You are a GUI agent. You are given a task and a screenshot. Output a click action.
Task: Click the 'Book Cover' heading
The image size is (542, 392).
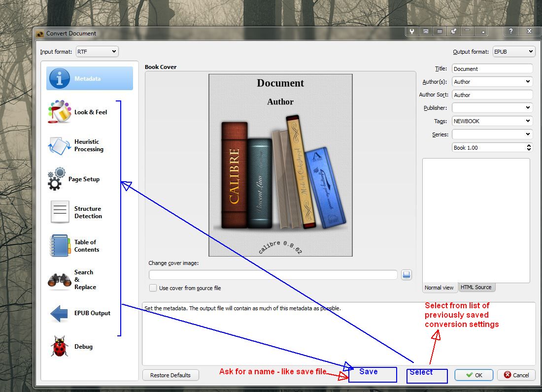click(x=161, y=66)
